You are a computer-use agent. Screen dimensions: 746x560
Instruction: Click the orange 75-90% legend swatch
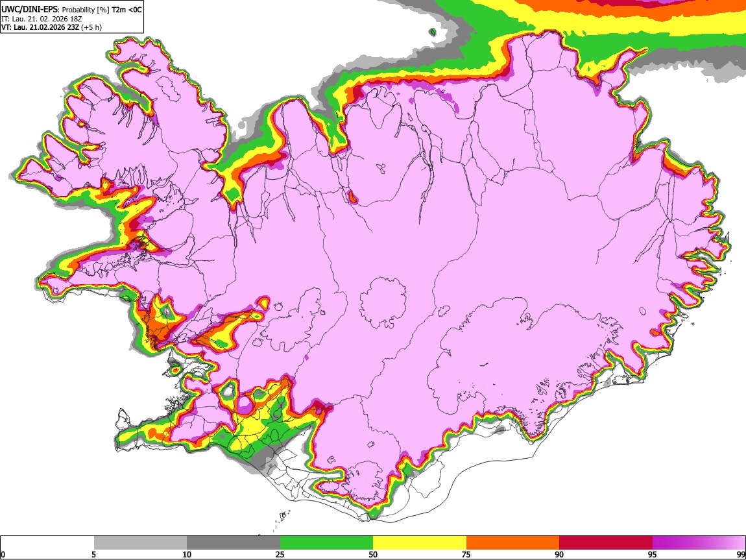(x=512, y=542)
